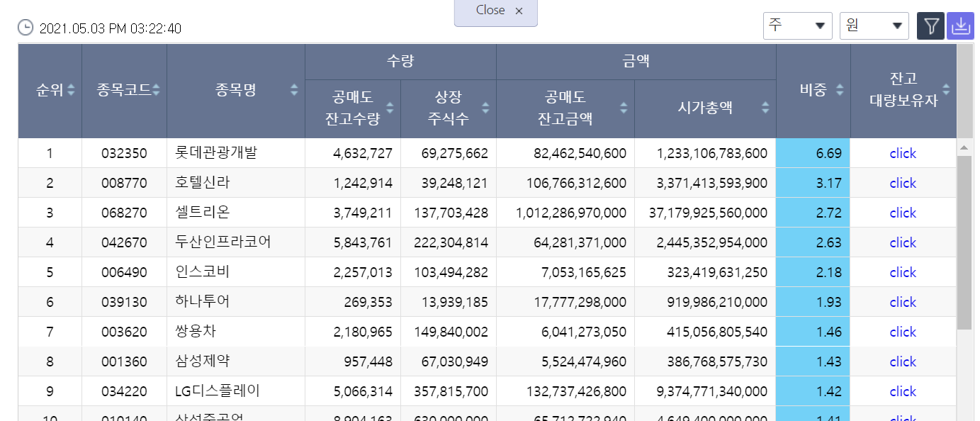Click market cap 2,445,352,954,000
This screenshot has width=980, height=421.
(x=711, y=242)
